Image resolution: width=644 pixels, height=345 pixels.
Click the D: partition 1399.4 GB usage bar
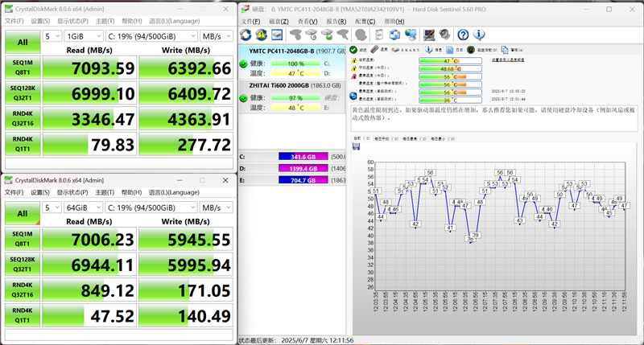(x=303, y=168)
